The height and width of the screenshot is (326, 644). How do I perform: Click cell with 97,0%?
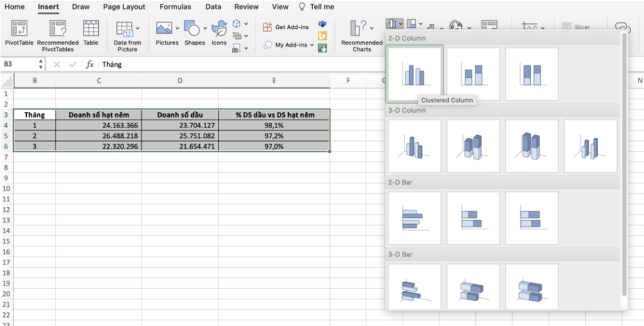tap(274, 146)
